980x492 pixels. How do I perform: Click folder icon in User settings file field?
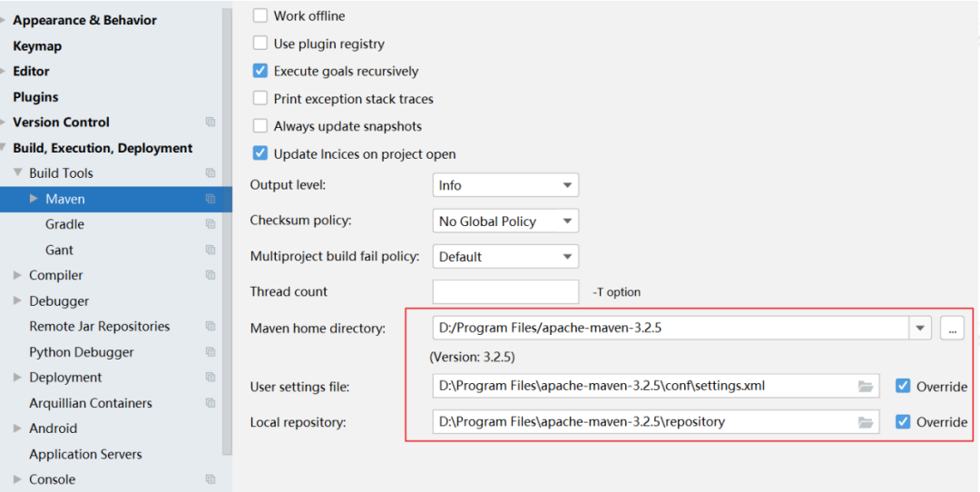865,387
